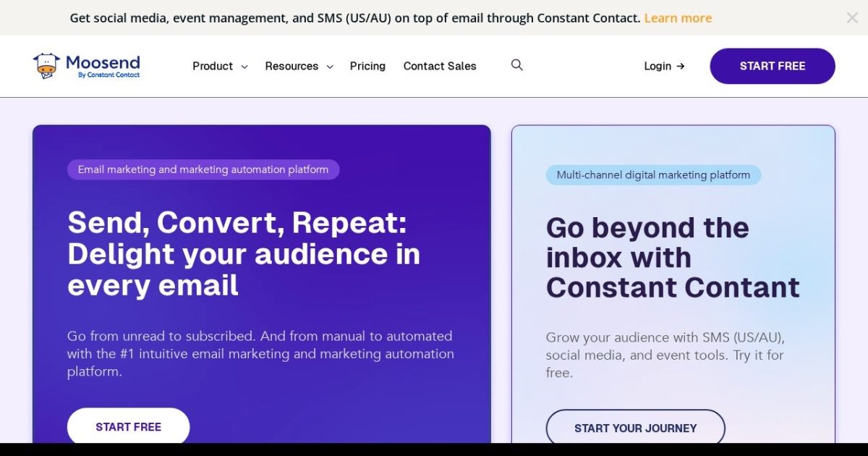This screenshot has width=868, height=456.
Task: Click the 'Send, Convert, Repeat' headline
Action: pyautogui.click(x=244, y=254)
